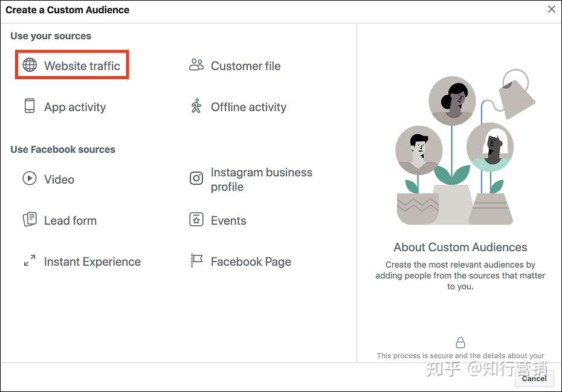The width and height of the screenshot is (562, 392).
Task: Close the Create a Custom Audience dialog
Action: 551,9
